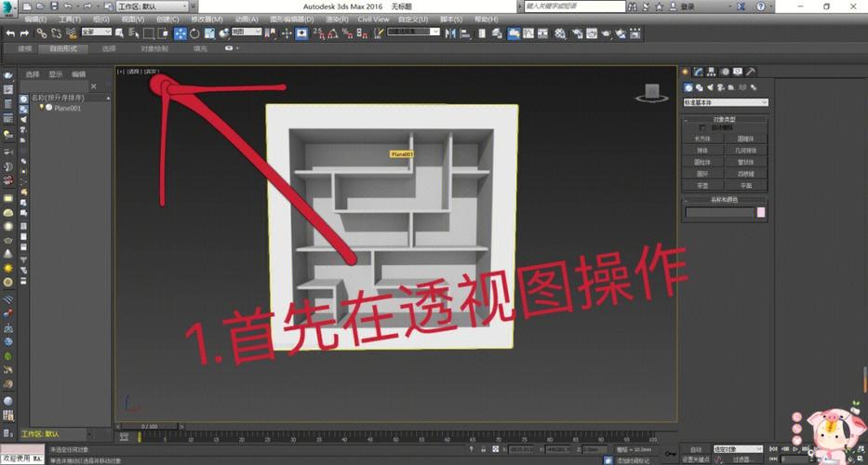The height and width of the screenshot is (465, 868).
Task: Open the Motion command panel tab
Action: click(x=725, y=72)
